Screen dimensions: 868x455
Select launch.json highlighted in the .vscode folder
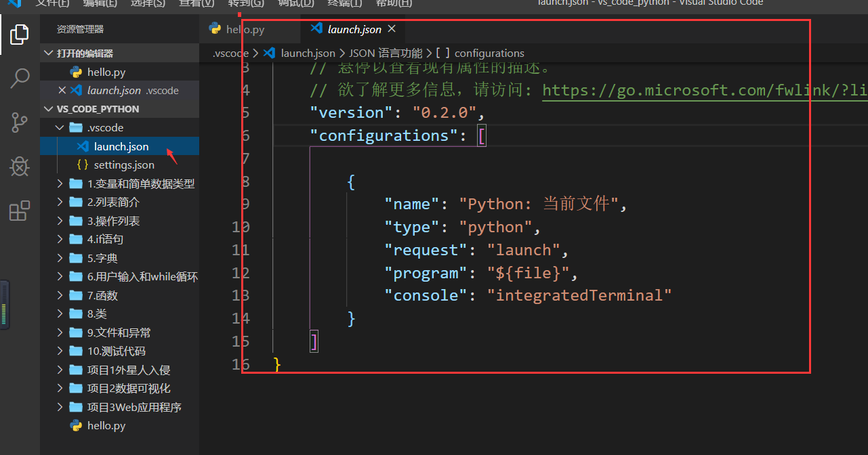click(x=122, y=146)
